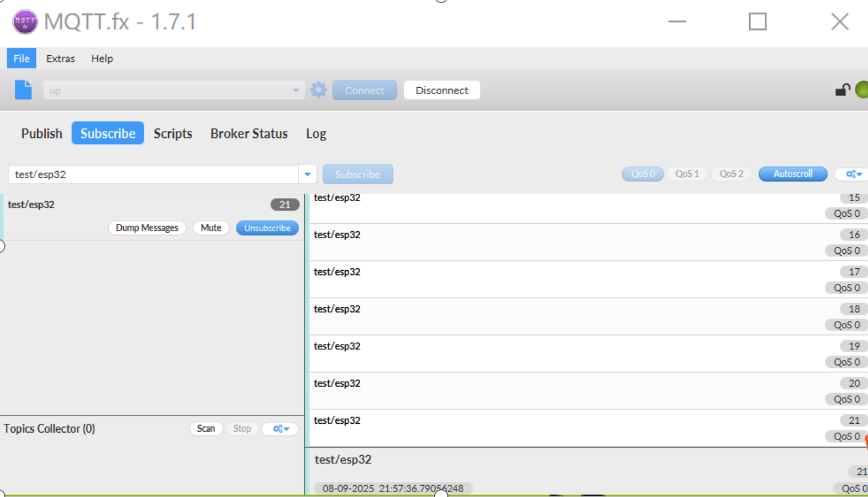This screenshot has height=497, width=868.
Task: Click the green connection status indicator
Action: tap(861, 90)
